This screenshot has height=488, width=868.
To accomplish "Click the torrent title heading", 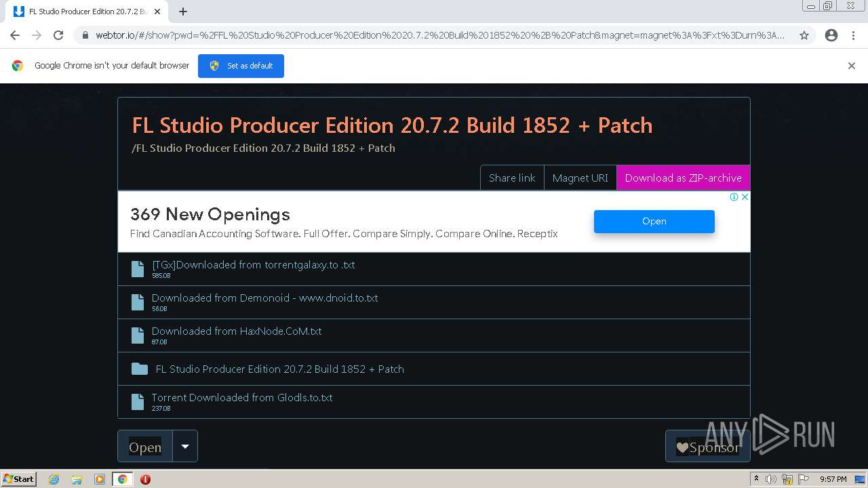I will (x=392, y=125).
